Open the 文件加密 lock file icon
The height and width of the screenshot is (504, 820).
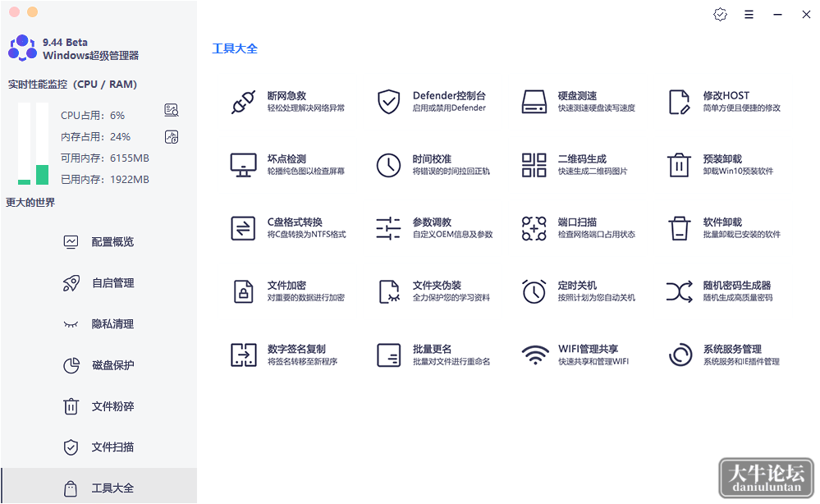point(243,291)
